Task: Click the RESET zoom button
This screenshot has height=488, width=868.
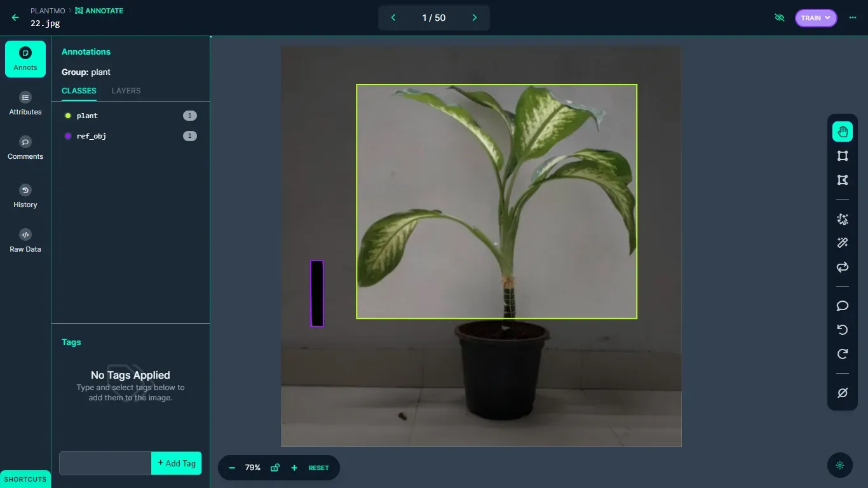Action: (318, 468)
